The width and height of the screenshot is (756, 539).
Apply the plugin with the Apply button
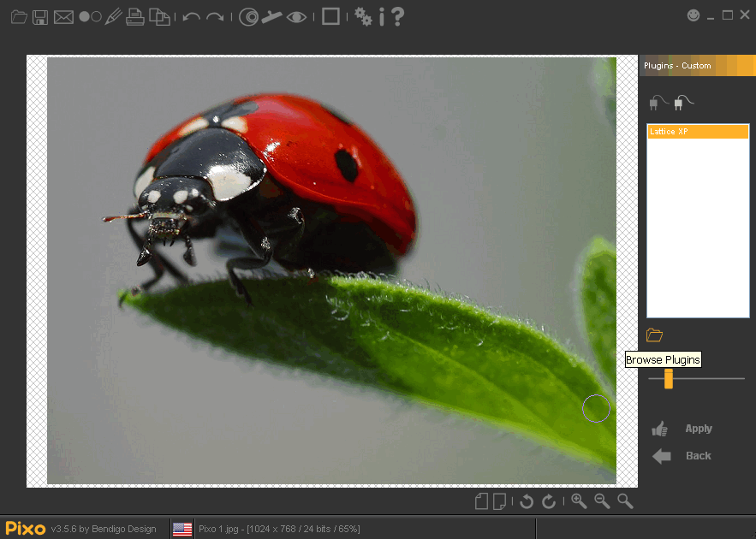click(x=682, y=429)
